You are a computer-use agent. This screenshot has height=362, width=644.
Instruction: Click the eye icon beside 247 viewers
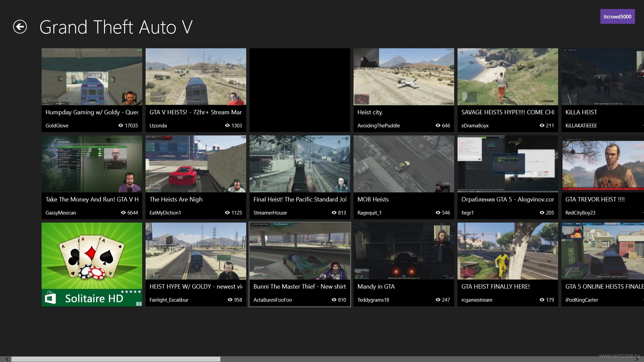438,300
